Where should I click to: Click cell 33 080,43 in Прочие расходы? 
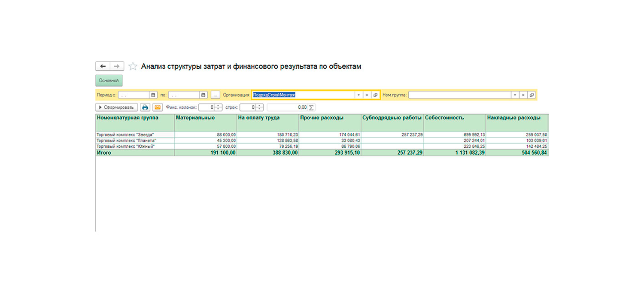(330, 140)
